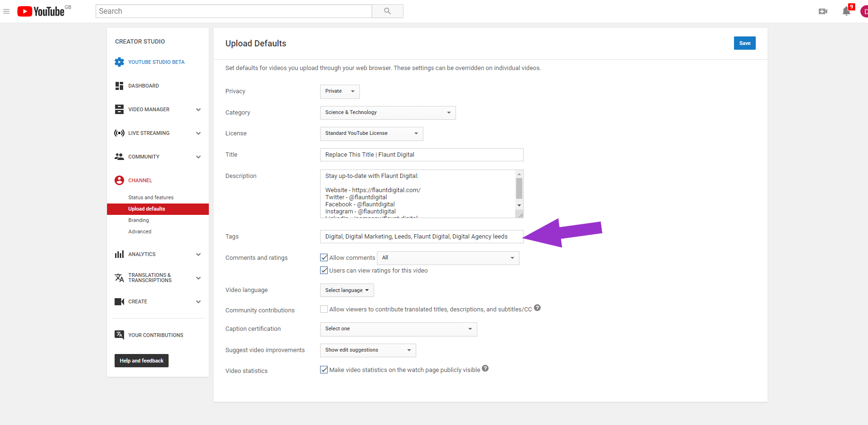Click the Channel sidebar link
Image resolution: width=868 pixels, height=425 pixels.
[x=140, y=180]
